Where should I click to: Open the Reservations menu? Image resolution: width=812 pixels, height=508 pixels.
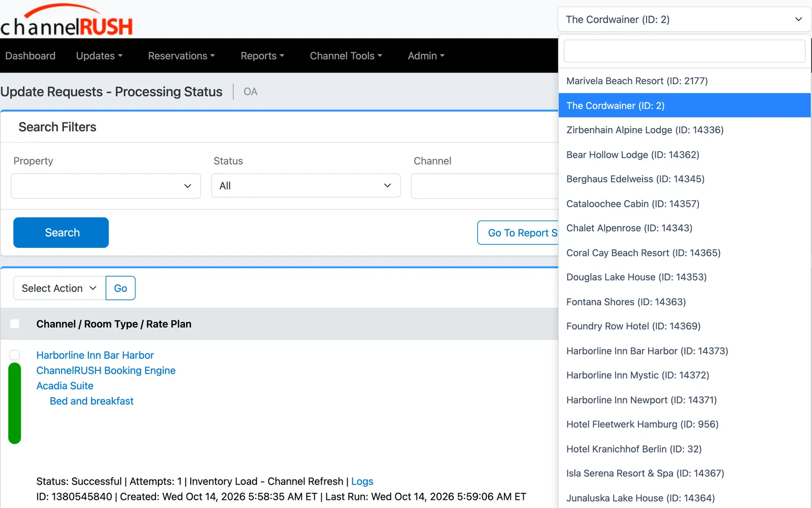click(x=181, y=56)
